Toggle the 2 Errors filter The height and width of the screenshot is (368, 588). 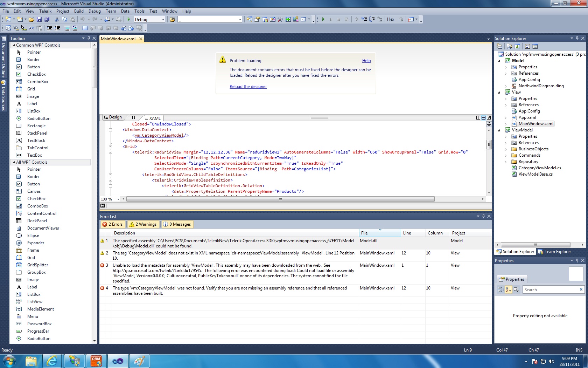pyautogui.click(x=113, y=224)
